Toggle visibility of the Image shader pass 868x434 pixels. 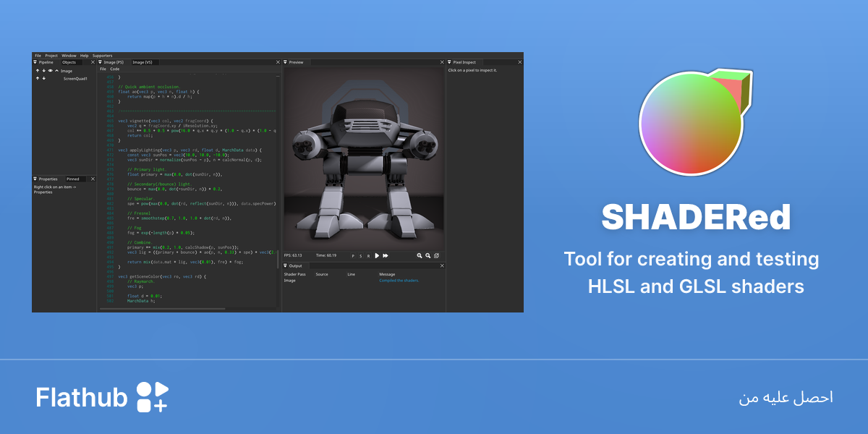pos(51,71)
